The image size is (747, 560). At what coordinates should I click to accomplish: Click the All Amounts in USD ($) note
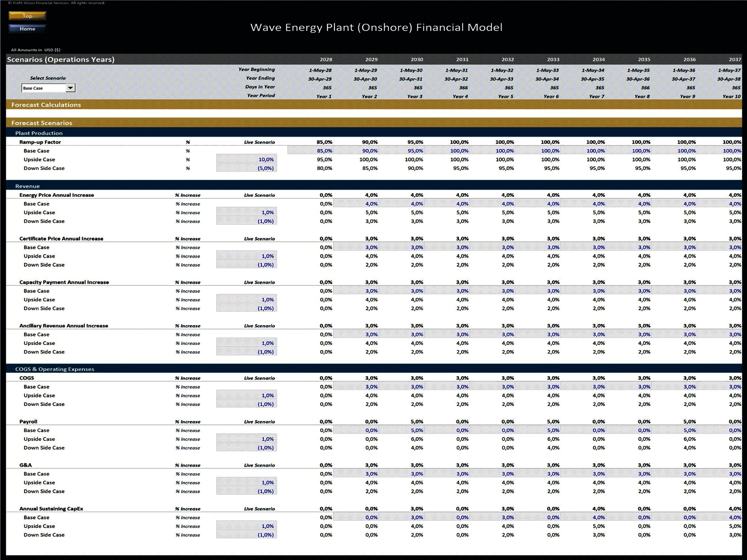point(35,50)
